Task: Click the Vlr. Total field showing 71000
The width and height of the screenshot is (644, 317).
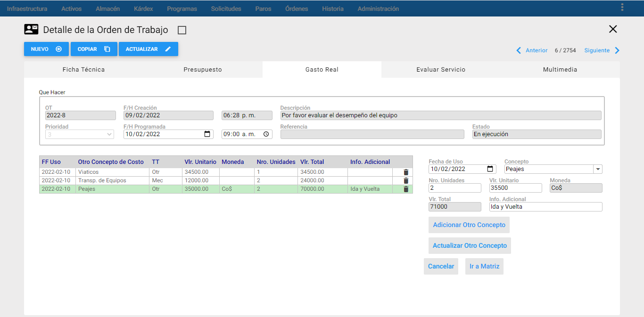Action: pos(455,207)
